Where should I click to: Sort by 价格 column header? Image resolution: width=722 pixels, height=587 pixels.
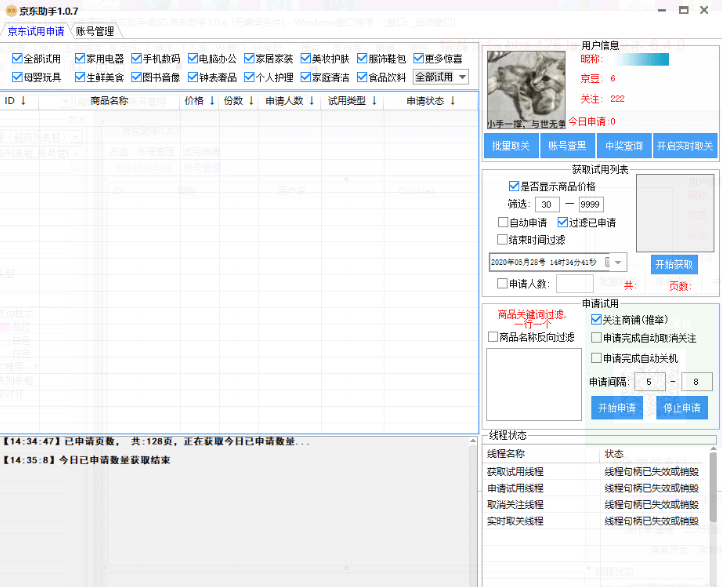[199, 100]
